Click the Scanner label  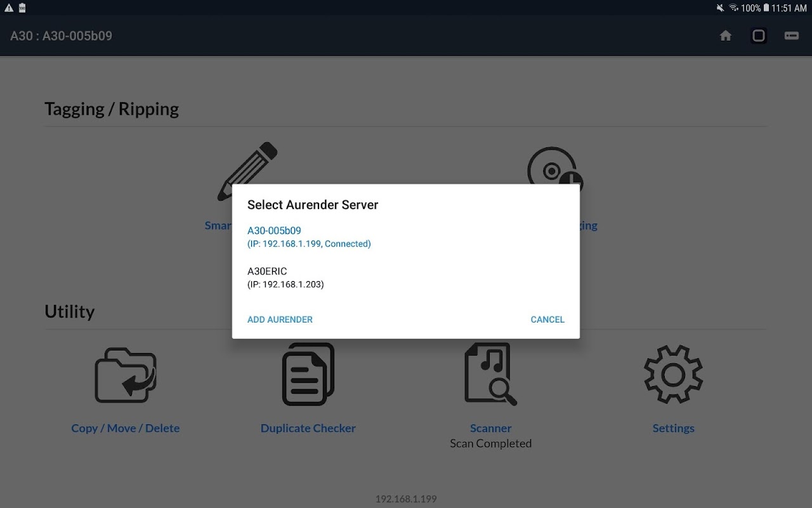coord(490,428)
